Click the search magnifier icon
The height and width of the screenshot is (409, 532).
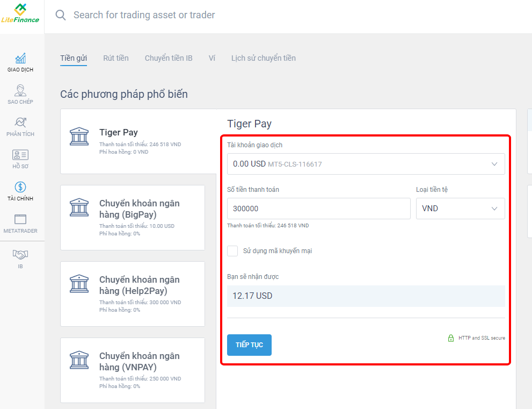click(x=61, y=15)
